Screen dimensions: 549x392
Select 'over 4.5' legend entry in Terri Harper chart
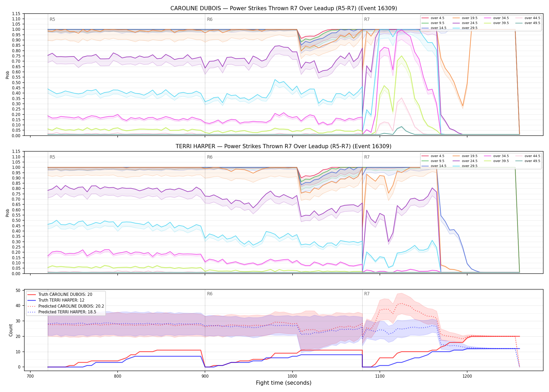[x=433, y=156]
